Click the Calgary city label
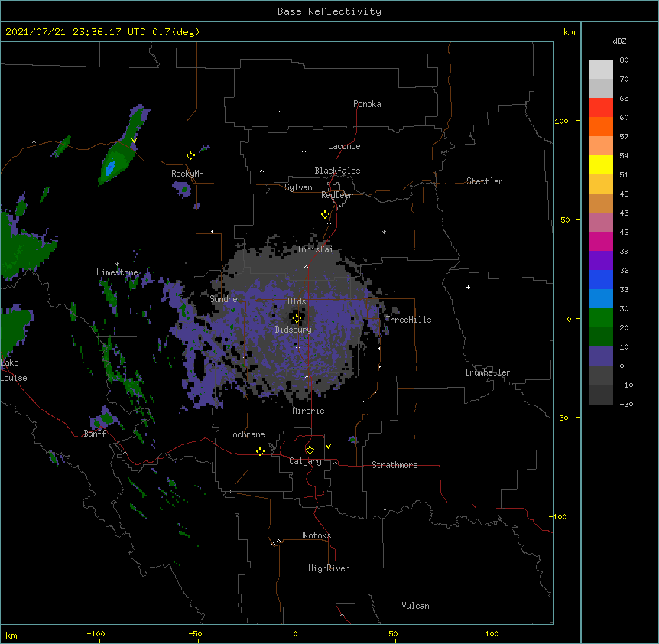Viewport: 659px width, 644px height. point(306,461)
